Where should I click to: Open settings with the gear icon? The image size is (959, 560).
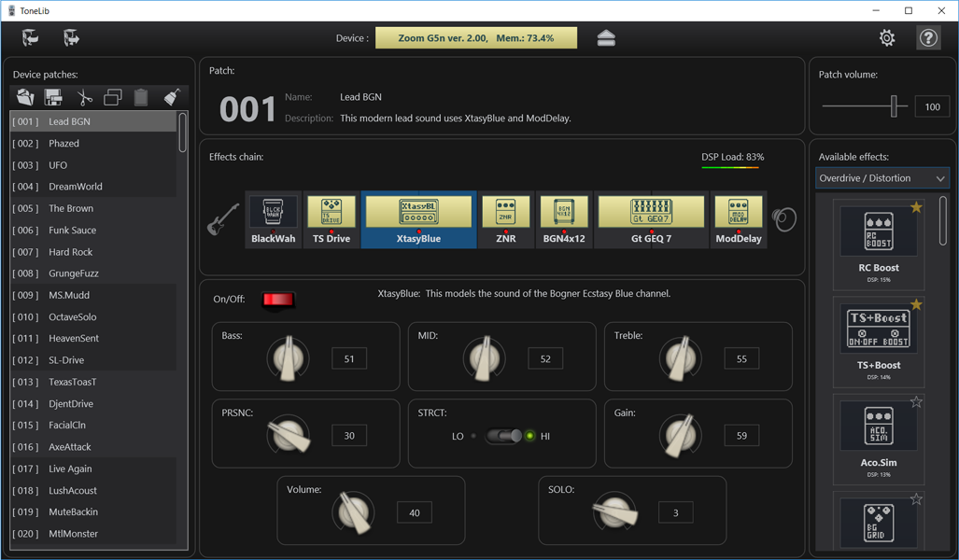(x=887, y=38)
